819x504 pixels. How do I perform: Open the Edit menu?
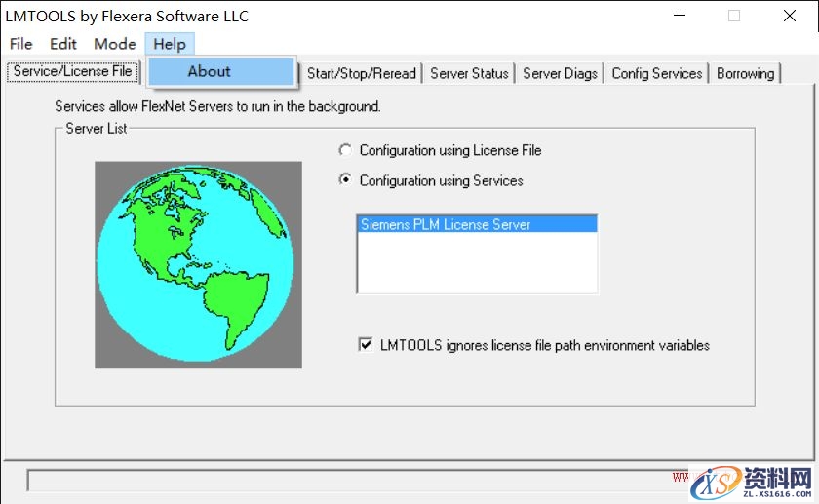[x=63, y=44]
